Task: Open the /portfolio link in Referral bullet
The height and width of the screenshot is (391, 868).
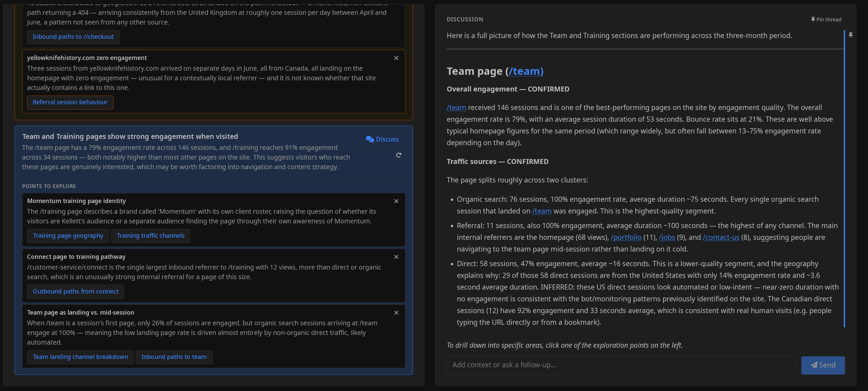Action: 626,237
